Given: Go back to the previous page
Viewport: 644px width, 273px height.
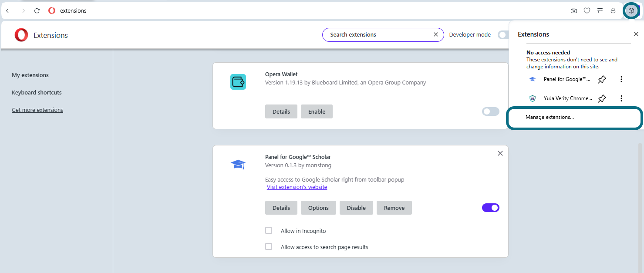Looking at the screenshot, I should [8, 11].
